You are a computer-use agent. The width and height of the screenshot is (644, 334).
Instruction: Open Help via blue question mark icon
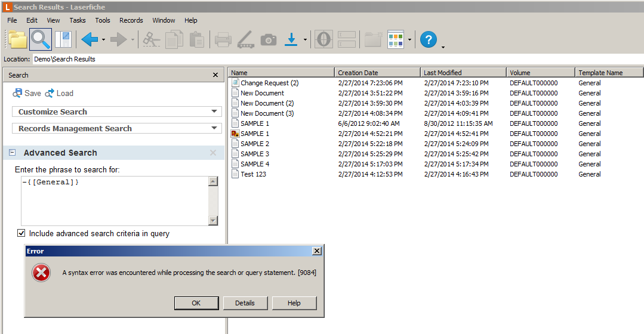tap(428, 40)
